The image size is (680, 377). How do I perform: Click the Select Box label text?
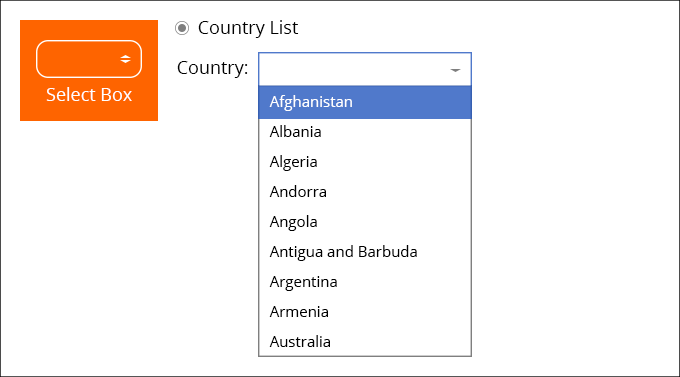pyautogui.click(x=89, y=95)
